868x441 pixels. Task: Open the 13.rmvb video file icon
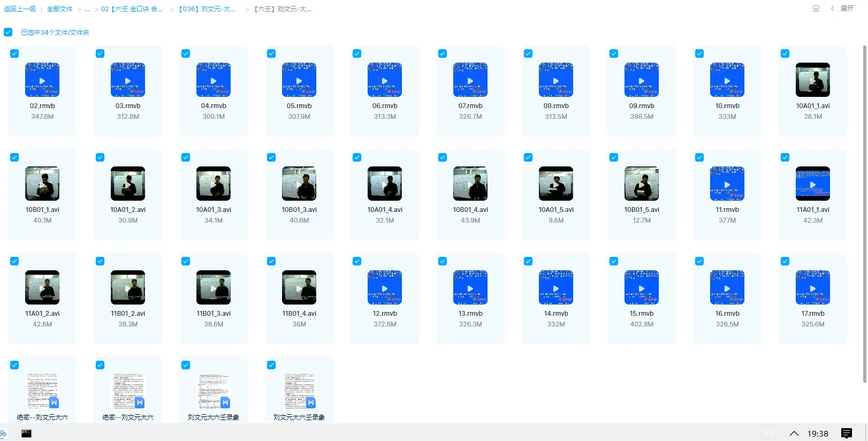[470, 287]
